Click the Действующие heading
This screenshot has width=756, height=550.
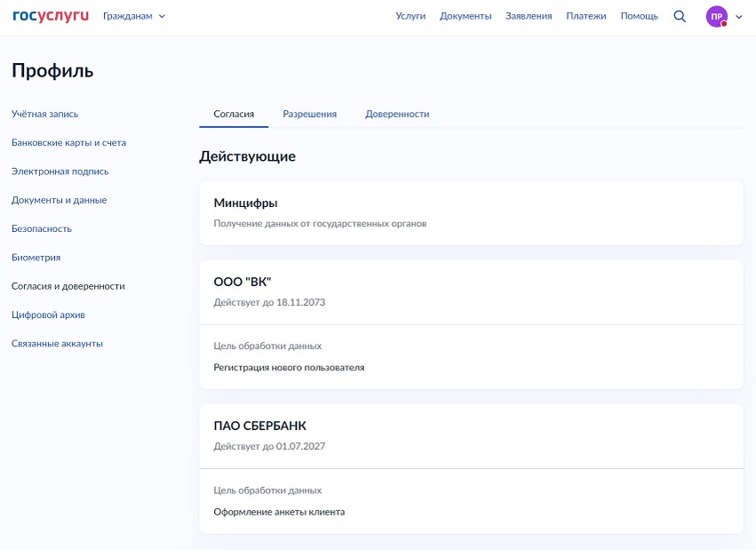pyautogui.click(x=247, y=156)
